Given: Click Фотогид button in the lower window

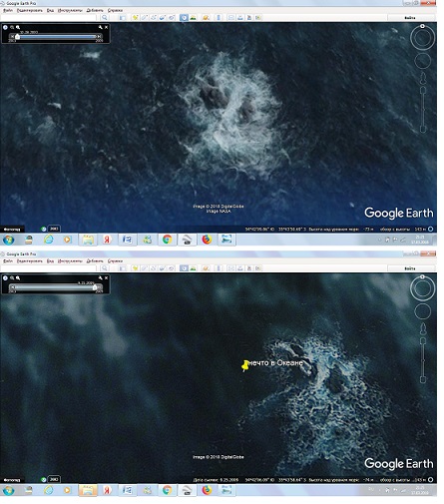Looking at the screenshot, I should tap(12, 480).
